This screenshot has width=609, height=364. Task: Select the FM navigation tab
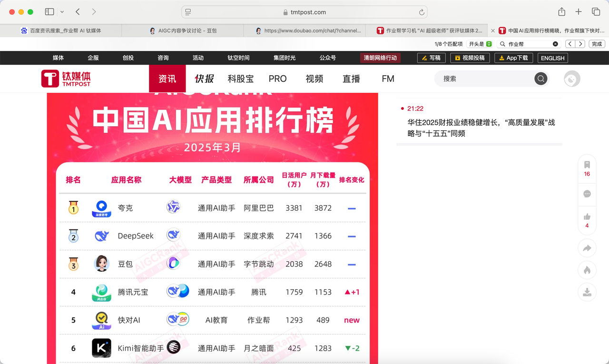click(388, 79)
